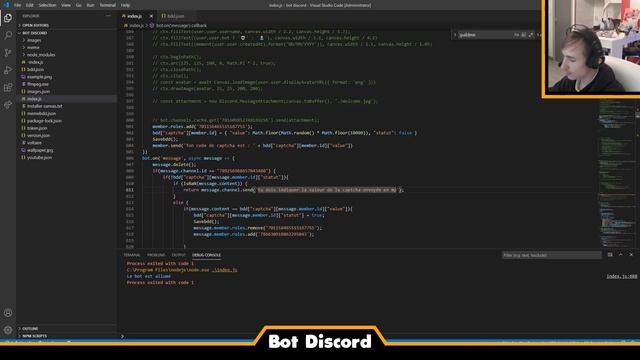Open the Terminal menu
640x360 pixels.
[x=108, y=5]
